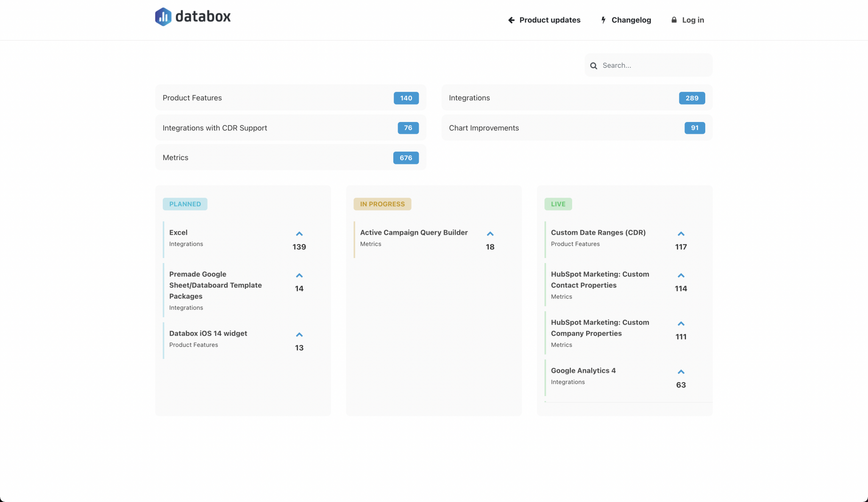The height and width of the screenshot is (502, 868).
Task: Upvote the Databox iOS 14 widget
Action: 299,335
